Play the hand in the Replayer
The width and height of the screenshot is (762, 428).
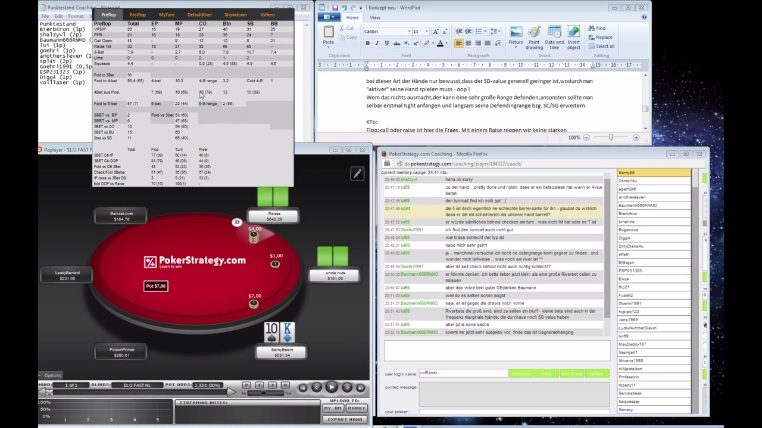click(331, 387)
